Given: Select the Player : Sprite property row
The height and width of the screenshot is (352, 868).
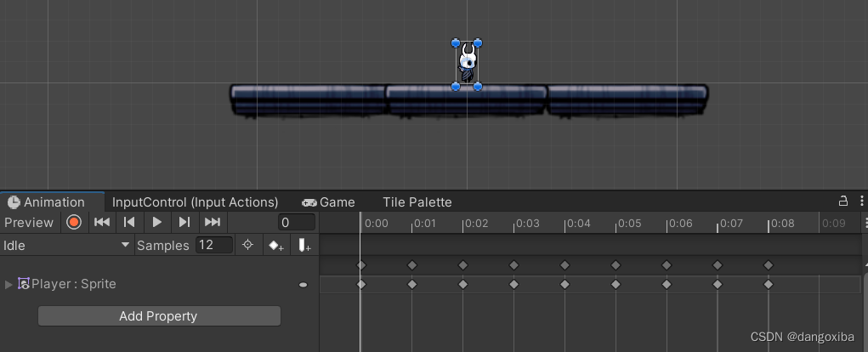Looking at the screenshot, I should point(160,285).
